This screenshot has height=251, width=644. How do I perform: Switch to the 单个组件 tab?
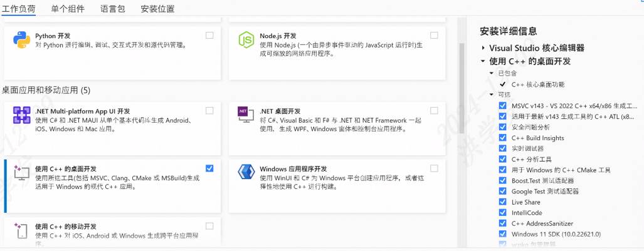click(x=68, y=9)
